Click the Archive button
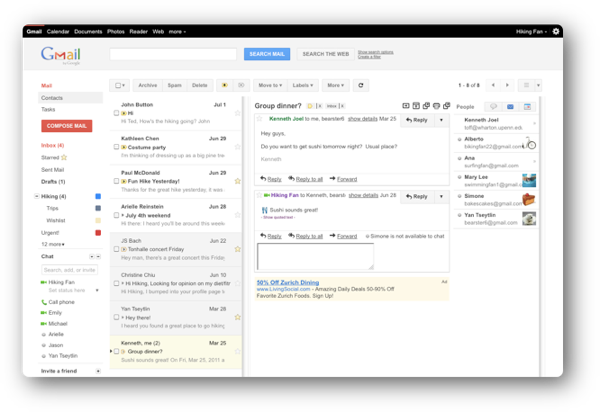This screenshot has width=600, height=412. pyautogui.click(x=148, y=85)
